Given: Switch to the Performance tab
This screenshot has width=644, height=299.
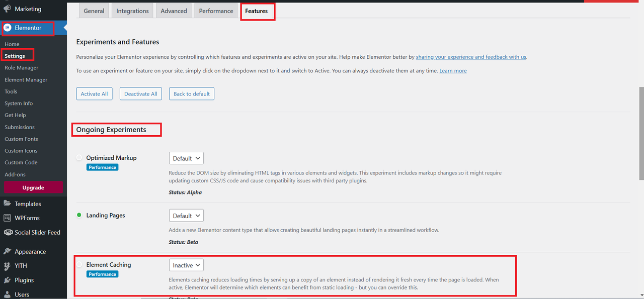Looking at the screenshot, I should [x=216, y=11].
